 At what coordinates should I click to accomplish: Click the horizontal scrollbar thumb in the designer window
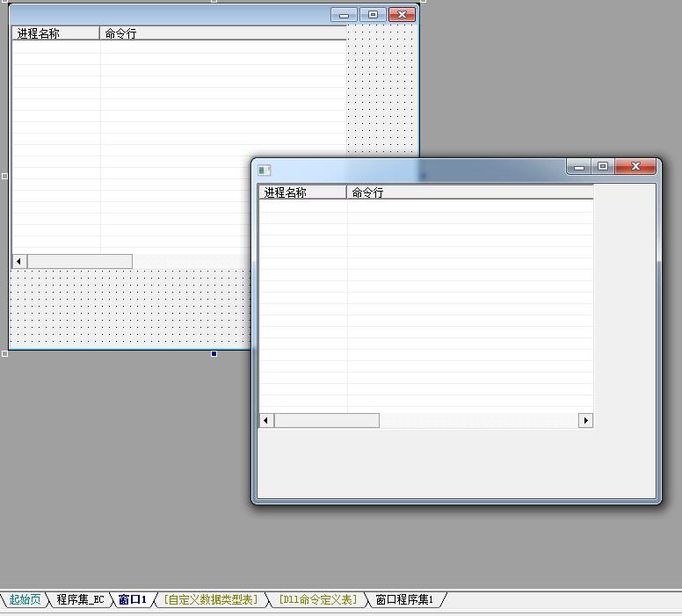coord(80,262)
